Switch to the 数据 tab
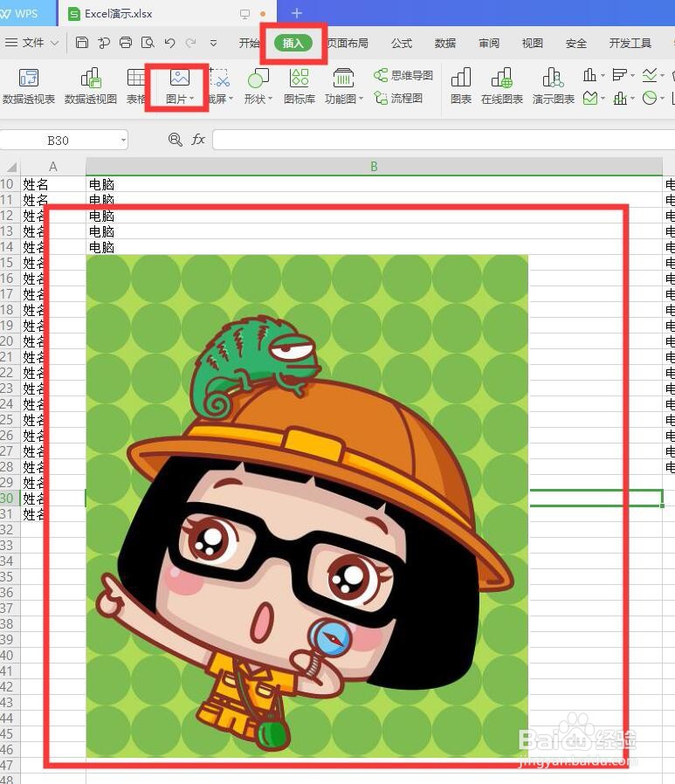Screen dimensions: 675x784 (x=445, y=43)
